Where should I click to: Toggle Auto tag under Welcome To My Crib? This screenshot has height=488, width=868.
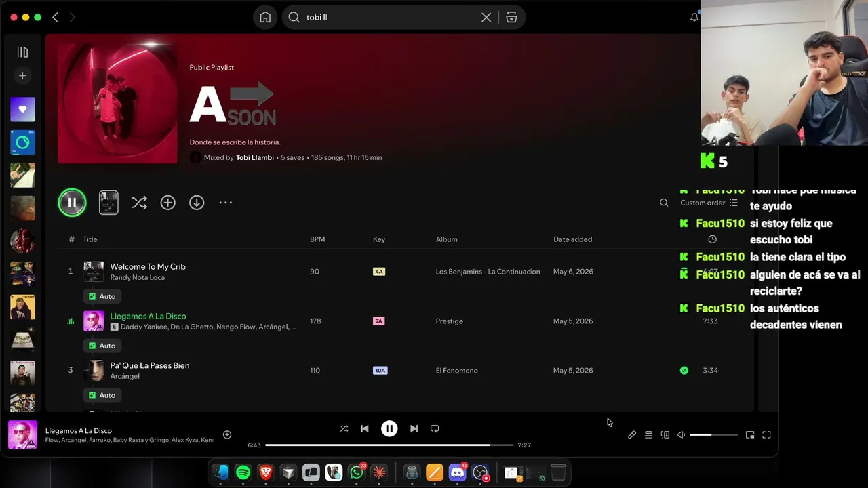[x=102, y=296]
